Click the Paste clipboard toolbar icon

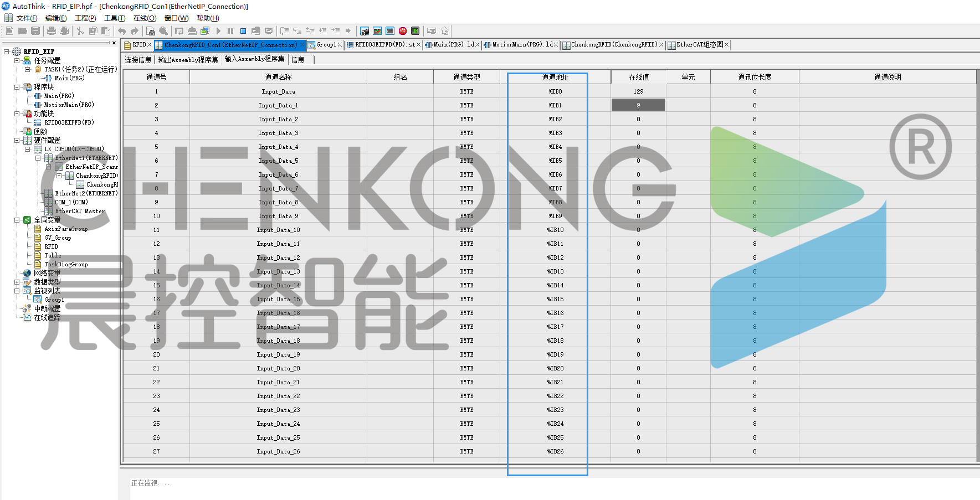point(106,31)
